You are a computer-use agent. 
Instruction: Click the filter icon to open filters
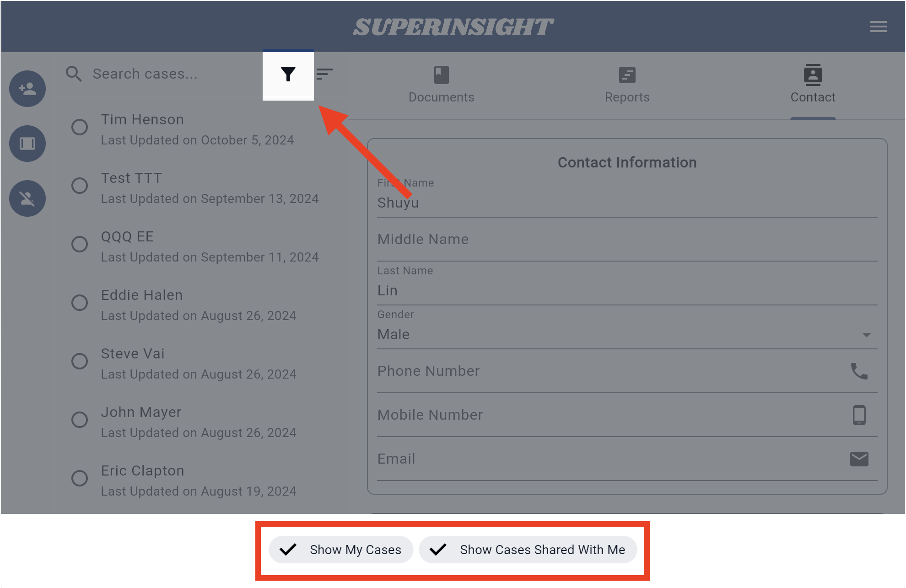tap(288, 74)
